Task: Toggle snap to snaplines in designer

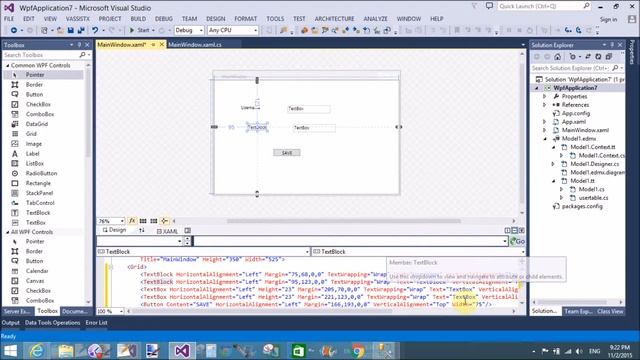Action: 164,221
